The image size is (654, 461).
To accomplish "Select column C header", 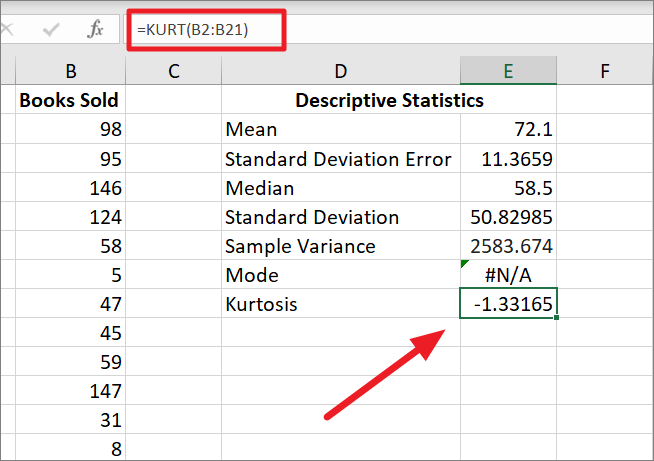I will pos(174,71).
